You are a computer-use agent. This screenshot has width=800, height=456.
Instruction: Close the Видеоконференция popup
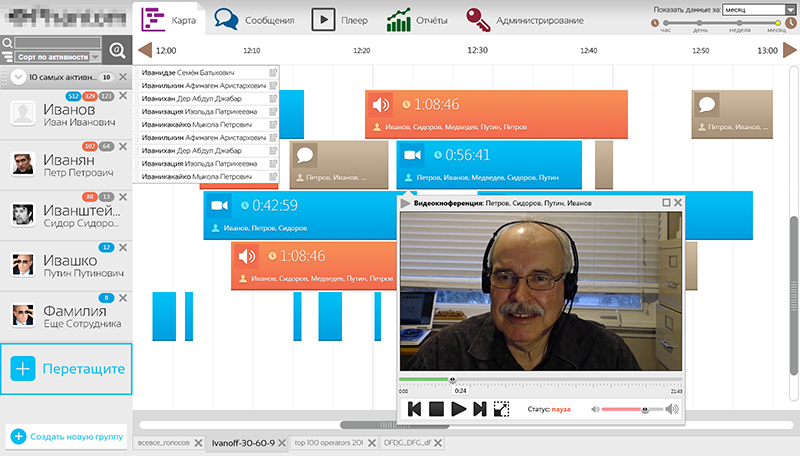678,202
